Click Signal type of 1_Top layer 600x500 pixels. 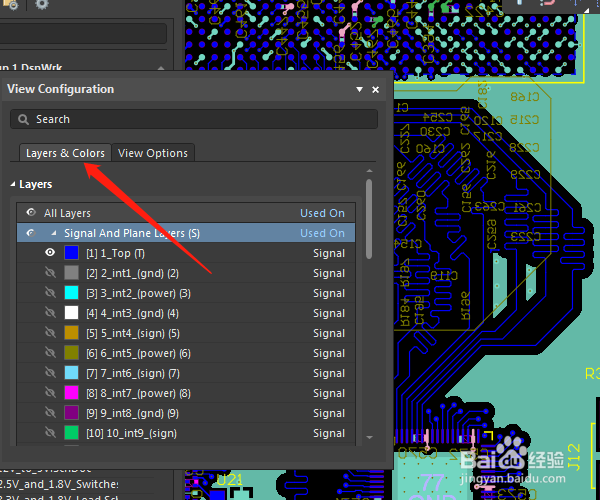[329, 253]
